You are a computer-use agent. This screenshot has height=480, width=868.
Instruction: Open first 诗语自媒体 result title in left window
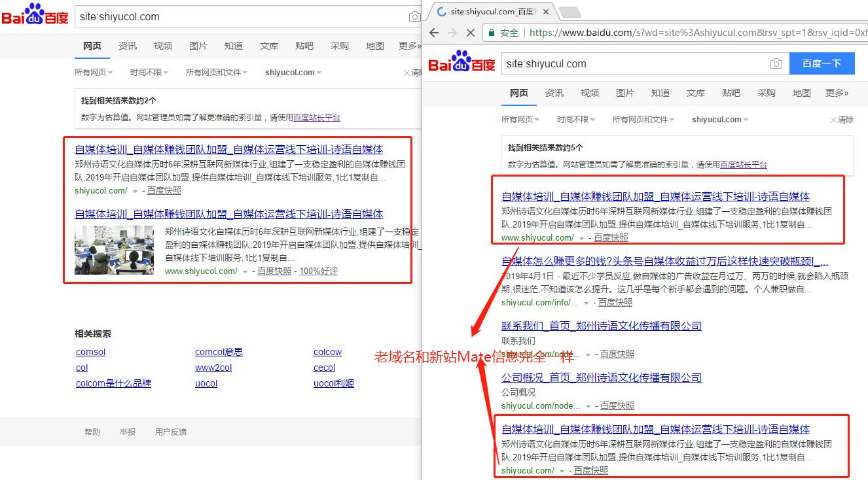tap(229, 150)
